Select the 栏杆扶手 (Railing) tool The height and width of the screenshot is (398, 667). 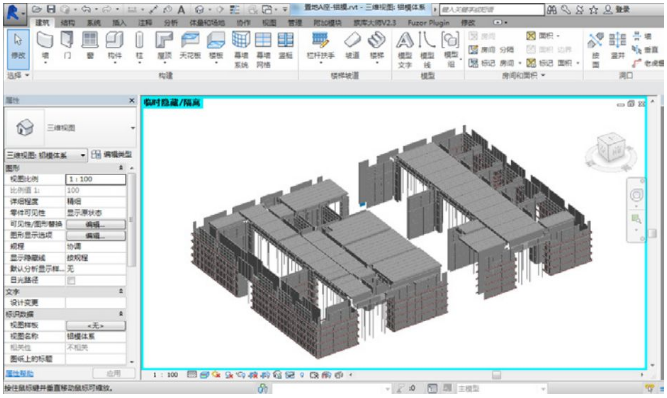coord(320,46)
